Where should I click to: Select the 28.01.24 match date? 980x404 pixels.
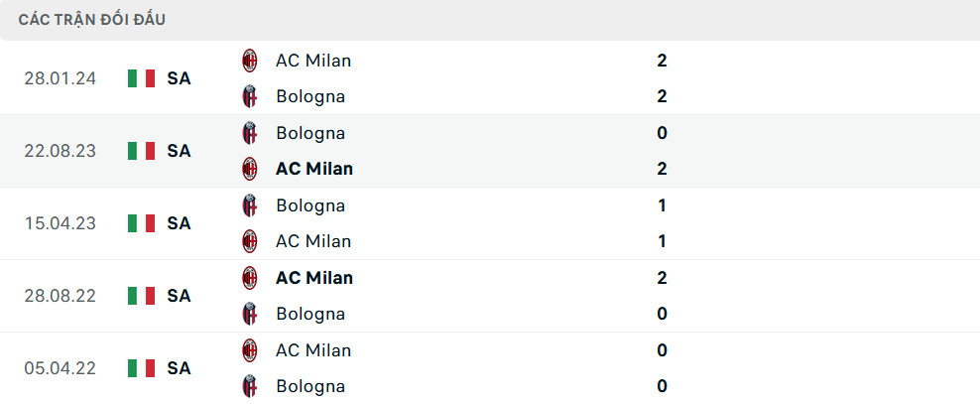[61, 78]
